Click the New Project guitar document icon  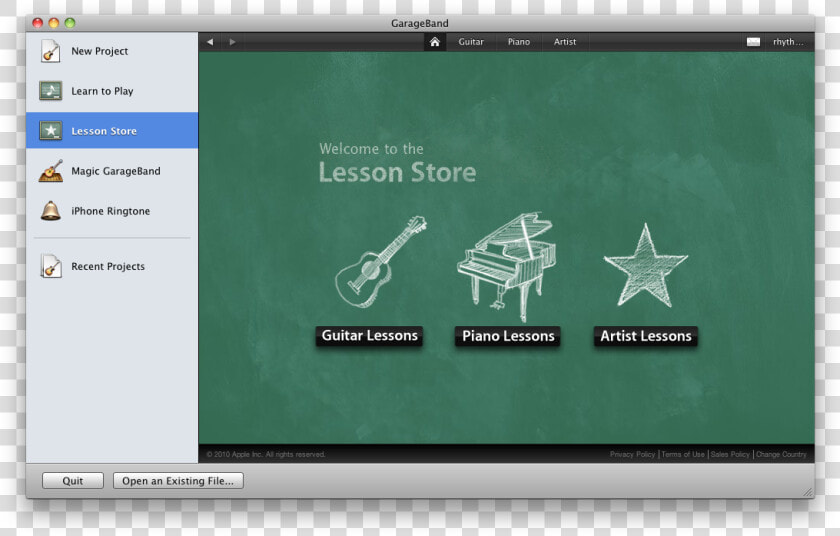pyautogui.click(x=50, y=51)
